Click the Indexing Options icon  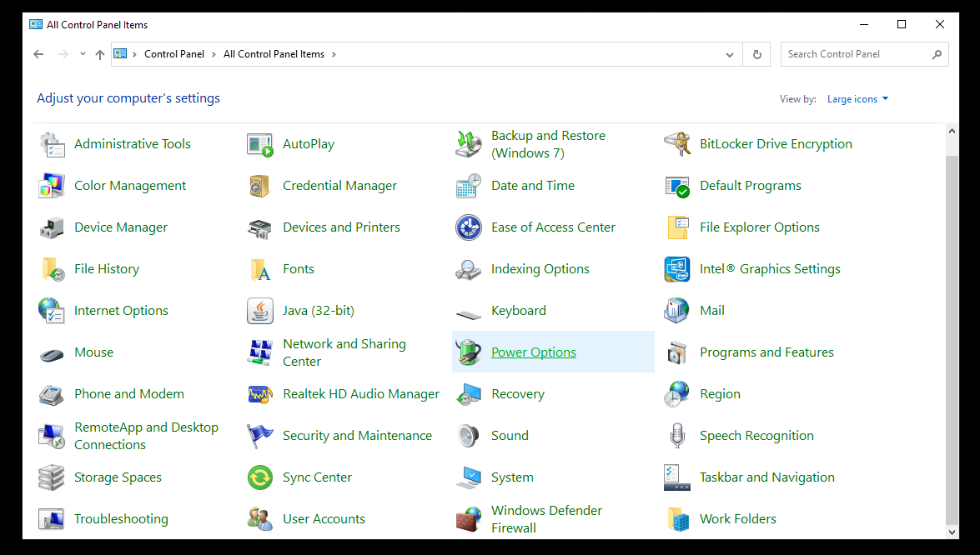[469, 269]
